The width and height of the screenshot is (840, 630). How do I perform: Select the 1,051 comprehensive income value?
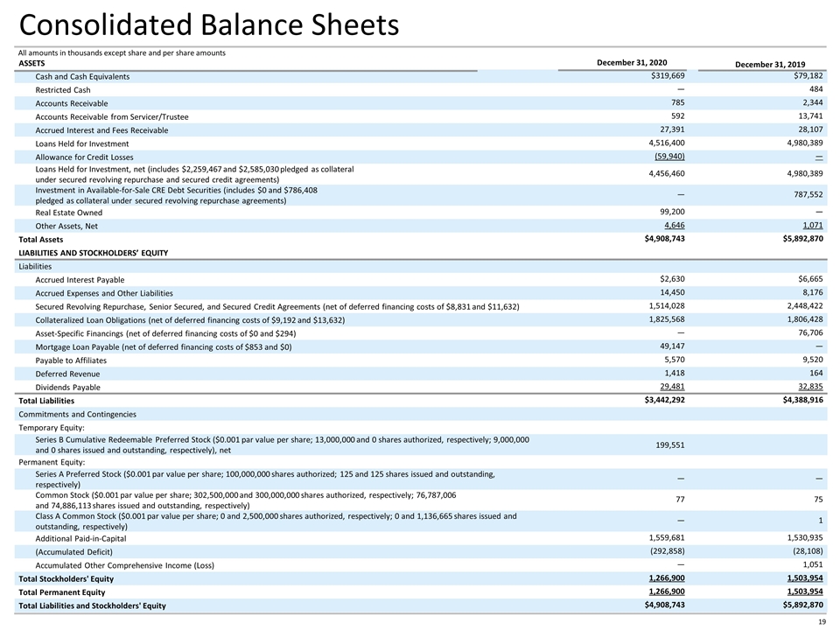[x=813, y=564]
